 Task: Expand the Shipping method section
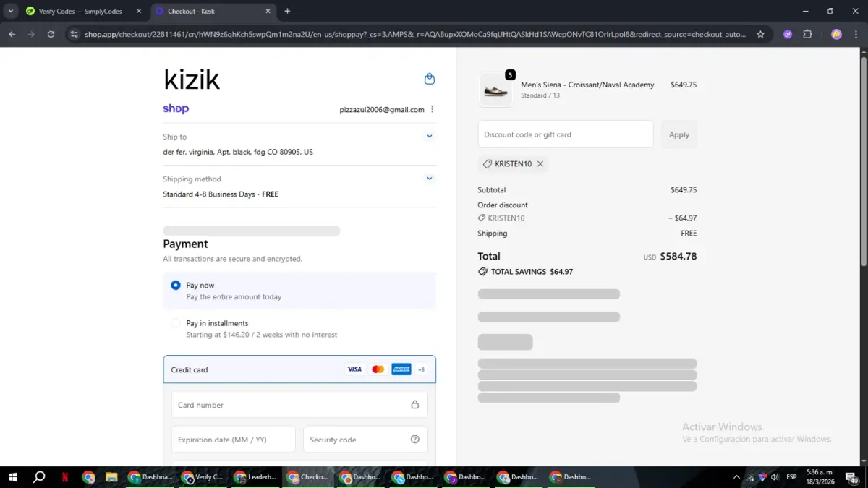pyautogui.click(x=430, y=179)
